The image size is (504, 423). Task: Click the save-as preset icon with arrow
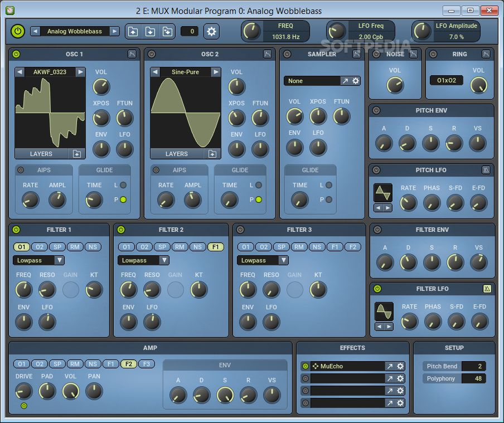click(167, 32)
